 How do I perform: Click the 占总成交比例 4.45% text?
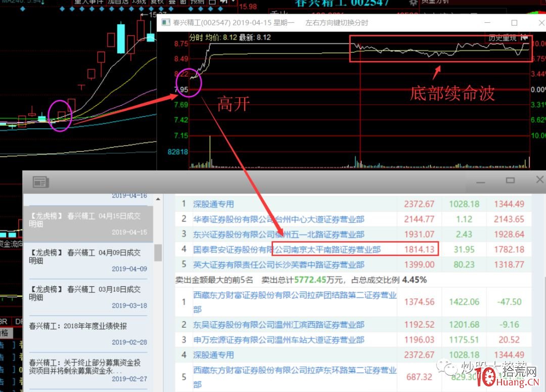click(389, 280)
